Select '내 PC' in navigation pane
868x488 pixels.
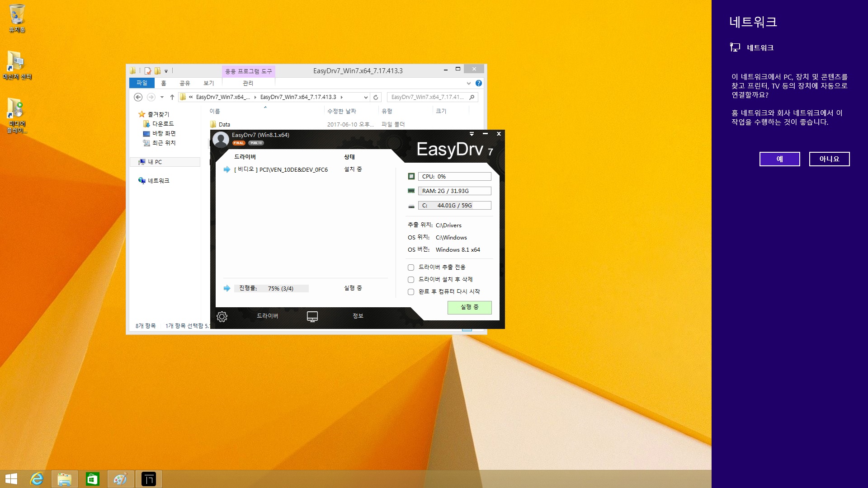165,162
